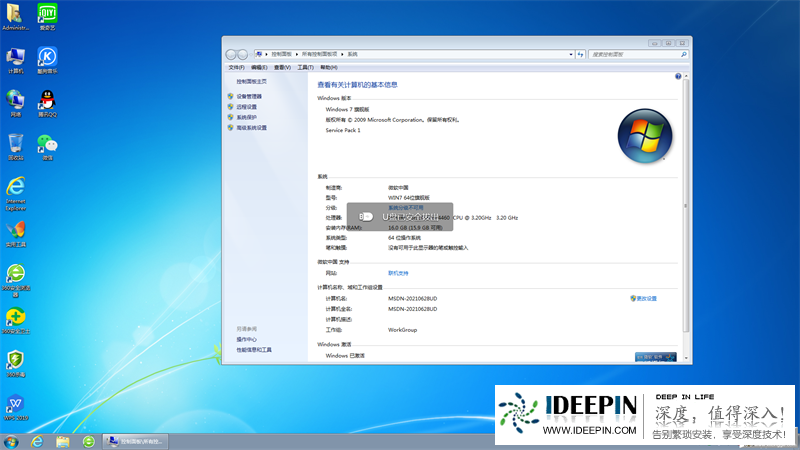
Task: Launch the 360 secure browser shortcut
Action: [16, 280]
